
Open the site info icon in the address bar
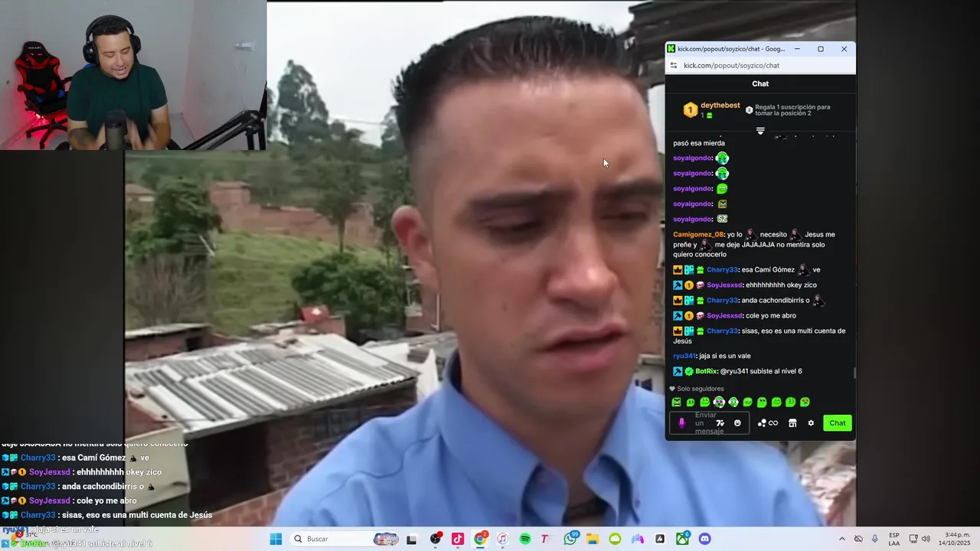tap(674, 66)
